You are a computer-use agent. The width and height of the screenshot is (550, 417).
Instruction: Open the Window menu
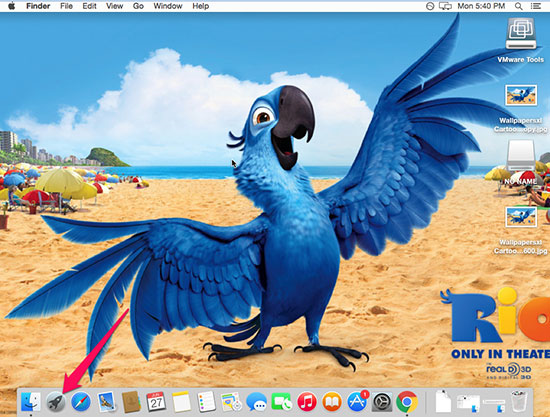[168, 6]
